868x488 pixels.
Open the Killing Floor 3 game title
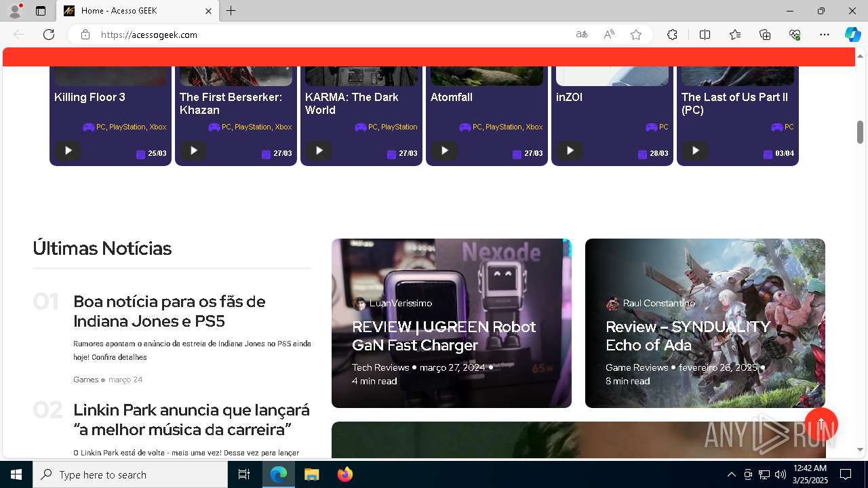90,97
